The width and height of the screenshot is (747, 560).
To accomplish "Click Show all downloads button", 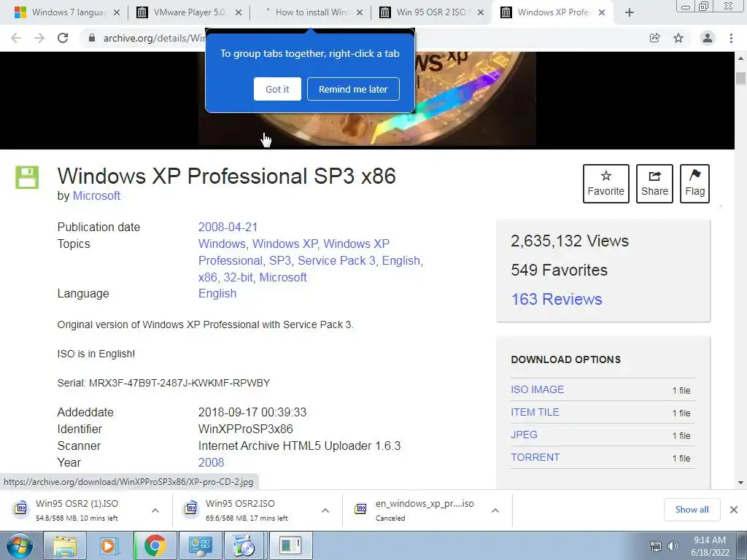I will (x=692, y=510).
